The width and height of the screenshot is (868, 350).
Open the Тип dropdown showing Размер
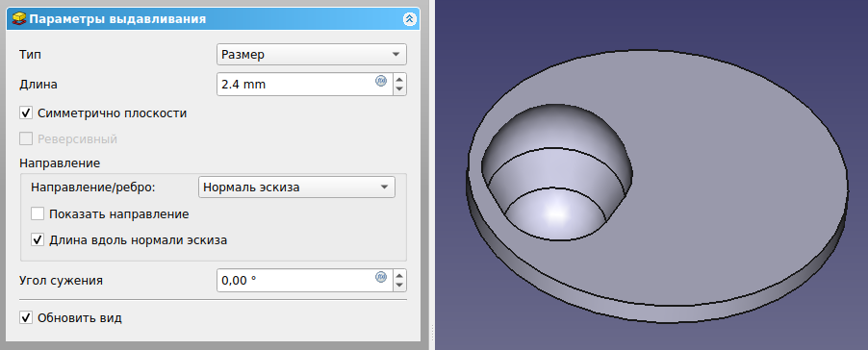coord(312,55)
